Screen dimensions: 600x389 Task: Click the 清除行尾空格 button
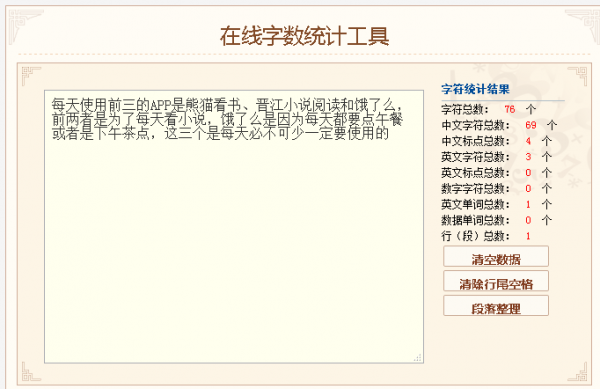tap(496, 281)
